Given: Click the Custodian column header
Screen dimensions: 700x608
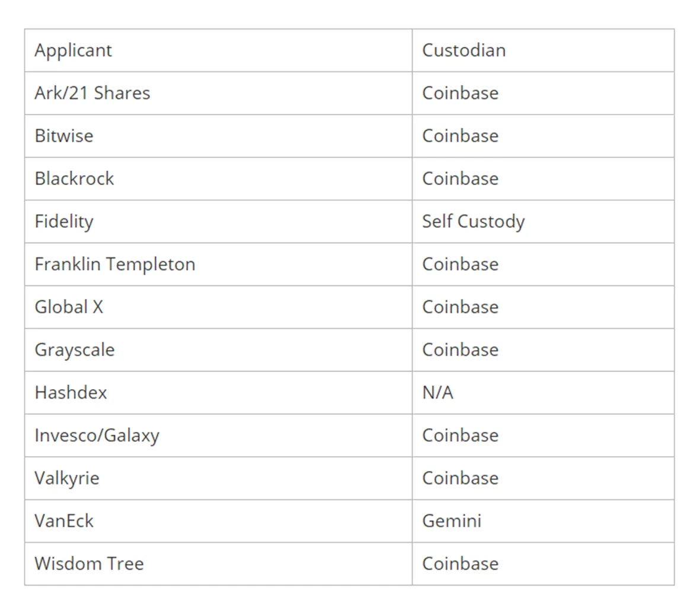Looking at the screenshot, I should pyautogui.click(x=544, y=50).
